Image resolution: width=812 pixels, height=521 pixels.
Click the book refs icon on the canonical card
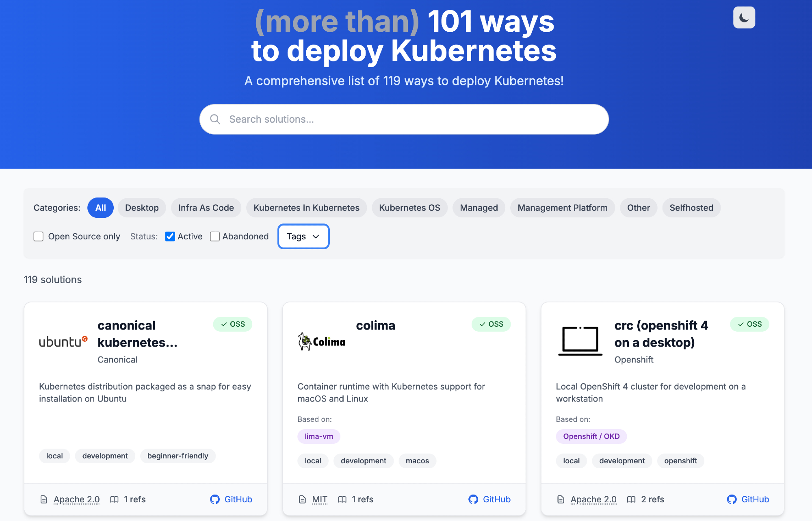coord(115,499)
